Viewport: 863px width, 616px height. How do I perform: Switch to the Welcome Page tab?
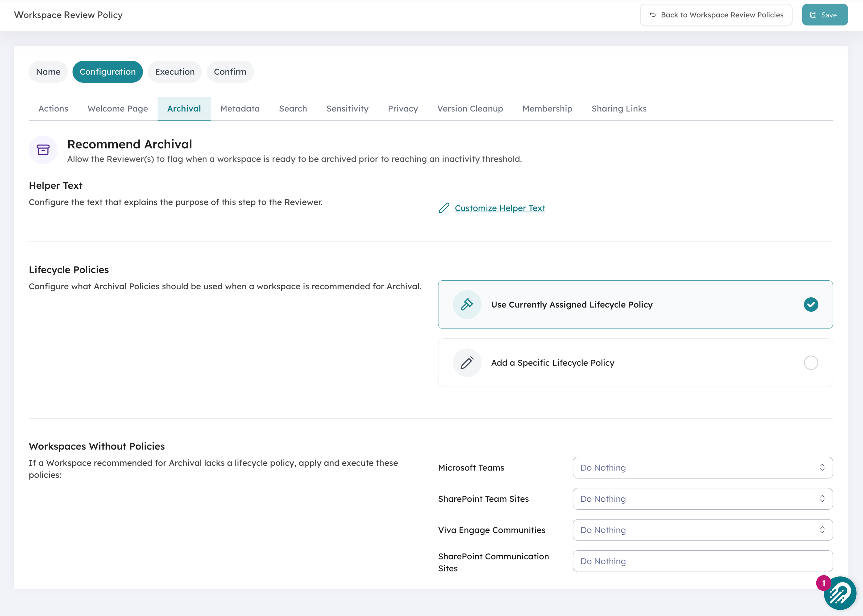click(118, 108)
